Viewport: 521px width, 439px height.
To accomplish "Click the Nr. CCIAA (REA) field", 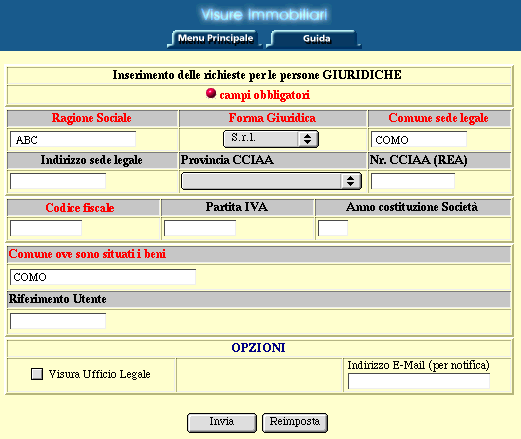I will click(413, 181).
